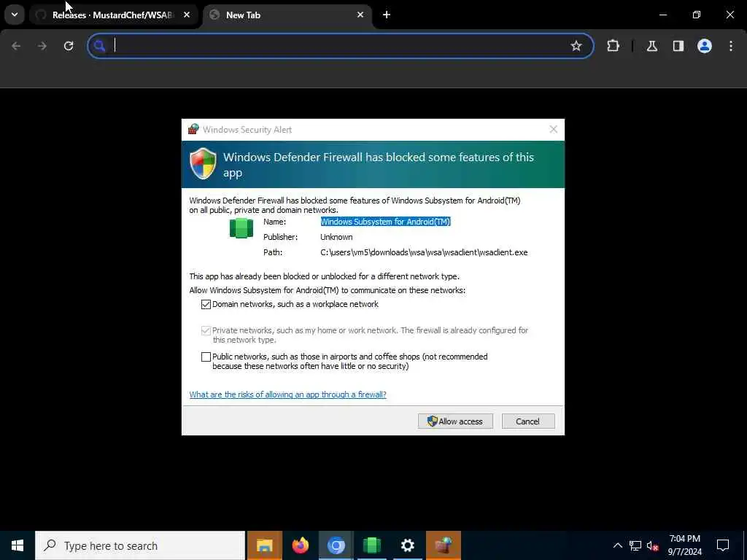Focus the Chrome address bar
This screenshot has width=747, height=560.
point(341,46)
